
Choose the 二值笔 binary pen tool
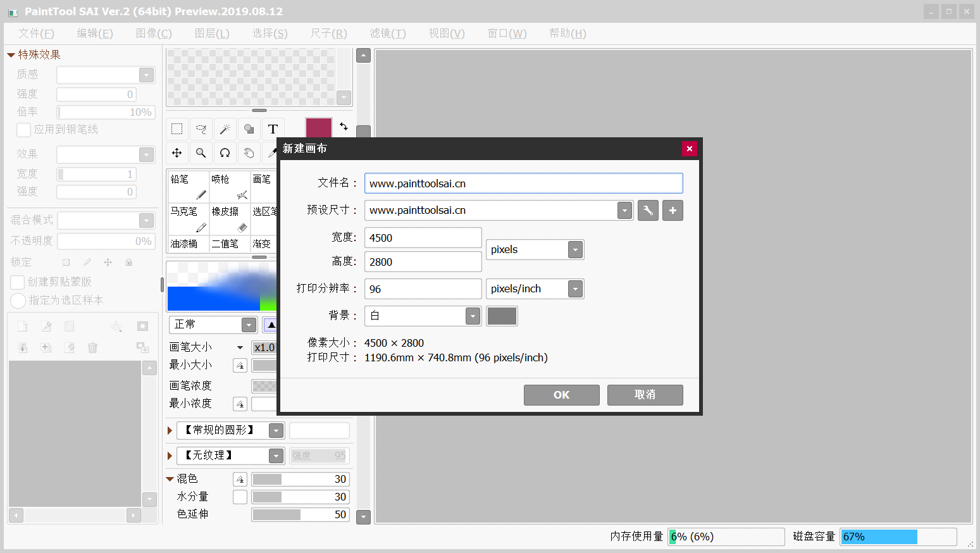(229, 244)
